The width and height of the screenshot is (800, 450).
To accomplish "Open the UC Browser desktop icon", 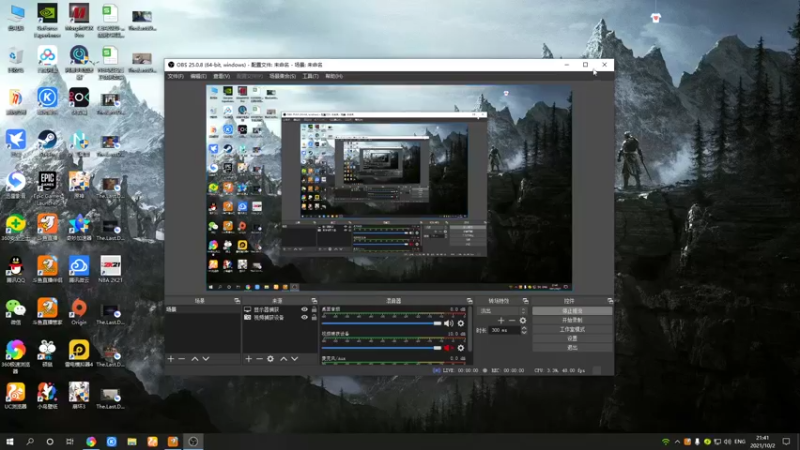I will click(x=16, y=396).
